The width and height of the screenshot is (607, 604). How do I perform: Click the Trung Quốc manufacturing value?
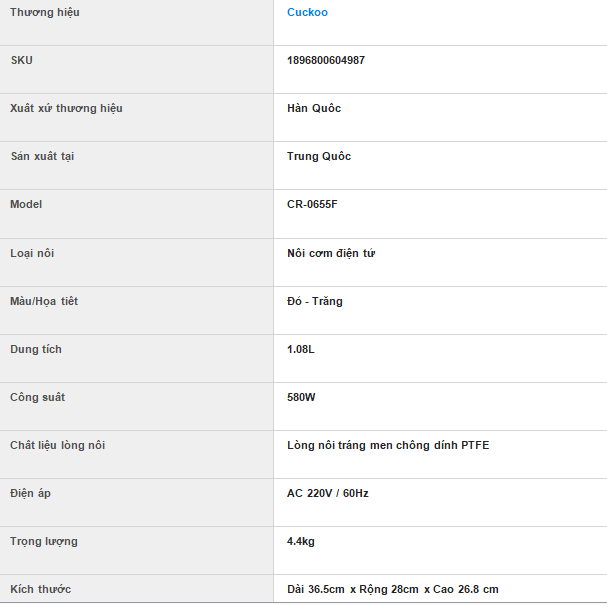tap(319, 156)
